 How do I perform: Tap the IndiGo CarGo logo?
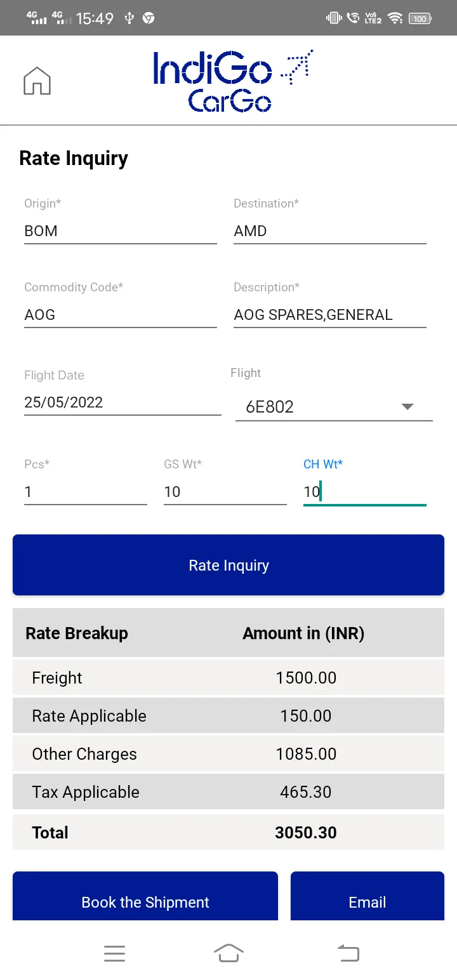coord(233,81)
